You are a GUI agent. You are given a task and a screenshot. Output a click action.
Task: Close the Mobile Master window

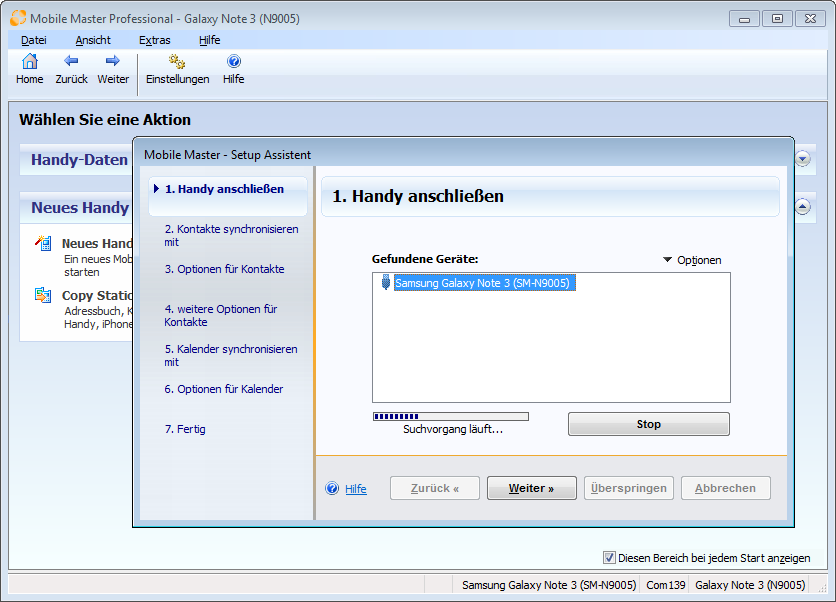810,19
